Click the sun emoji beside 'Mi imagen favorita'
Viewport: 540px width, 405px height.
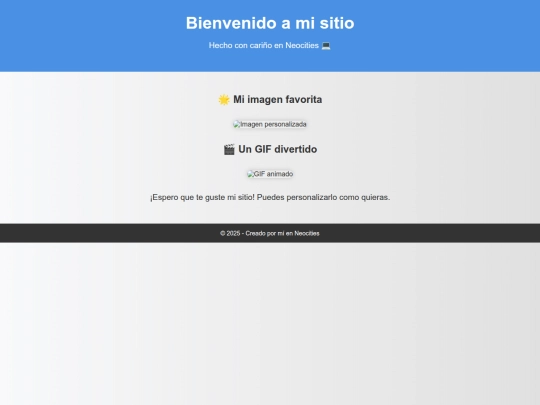point(224,100)
